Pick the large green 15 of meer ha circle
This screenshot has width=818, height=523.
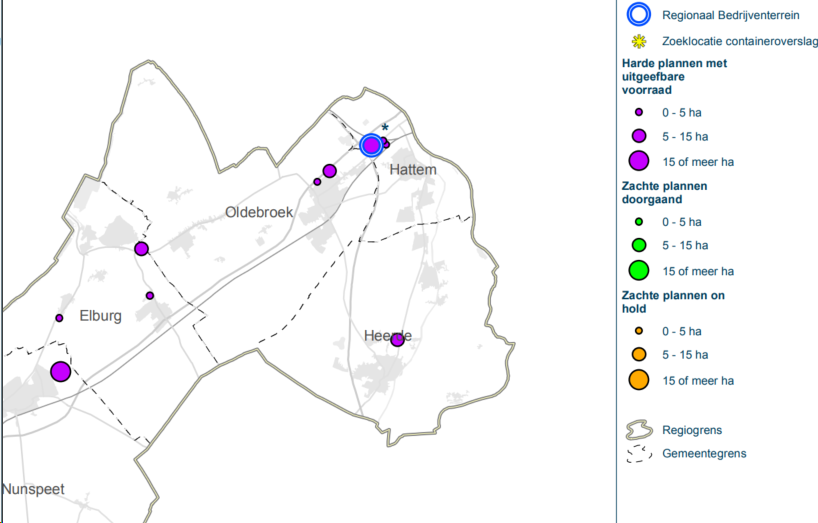pos(638,270)
